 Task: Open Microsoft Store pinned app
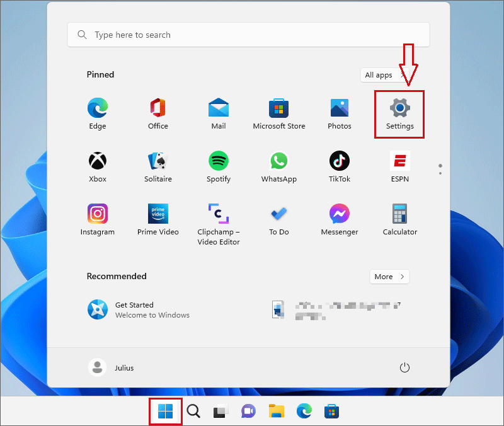coord(278,114)
